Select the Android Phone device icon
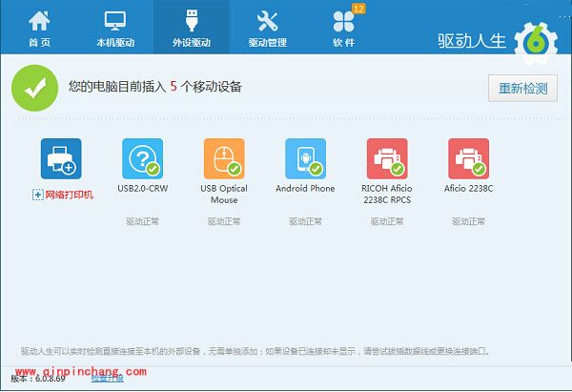The width and height of the screenshot is (572, 392). (306, 158)
